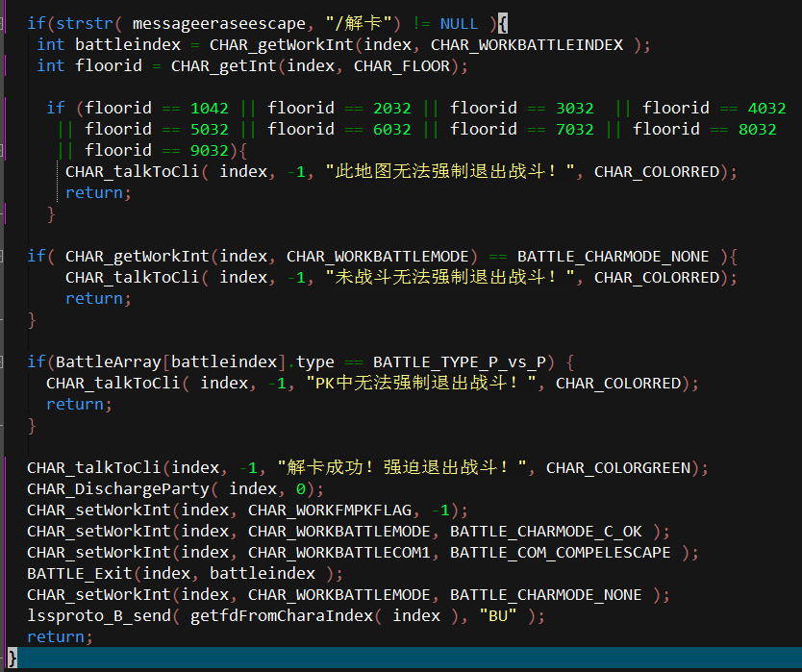Click CHAR_WORKBATTLEINDEX constant

pos(527,45)
